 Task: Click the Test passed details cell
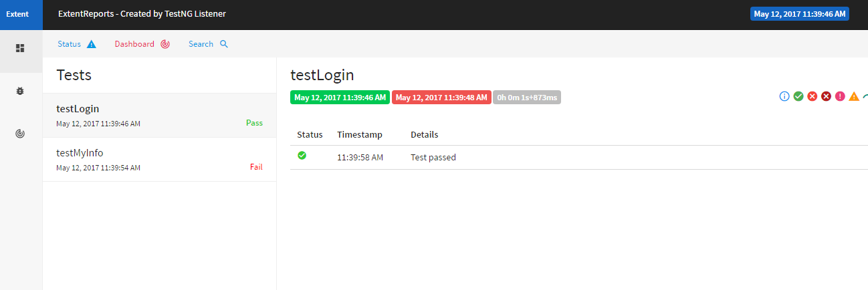pyautogui.click(x=433, y=158)
